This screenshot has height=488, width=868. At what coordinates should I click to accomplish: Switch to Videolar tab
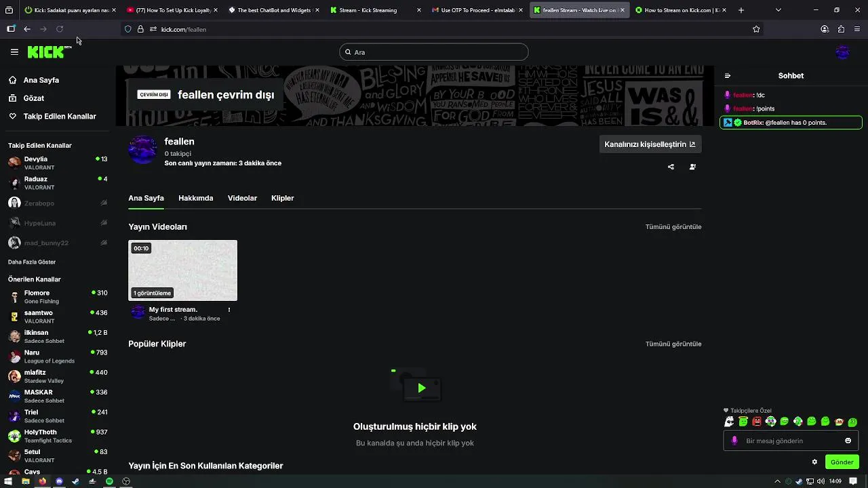(x=242, y=198)
